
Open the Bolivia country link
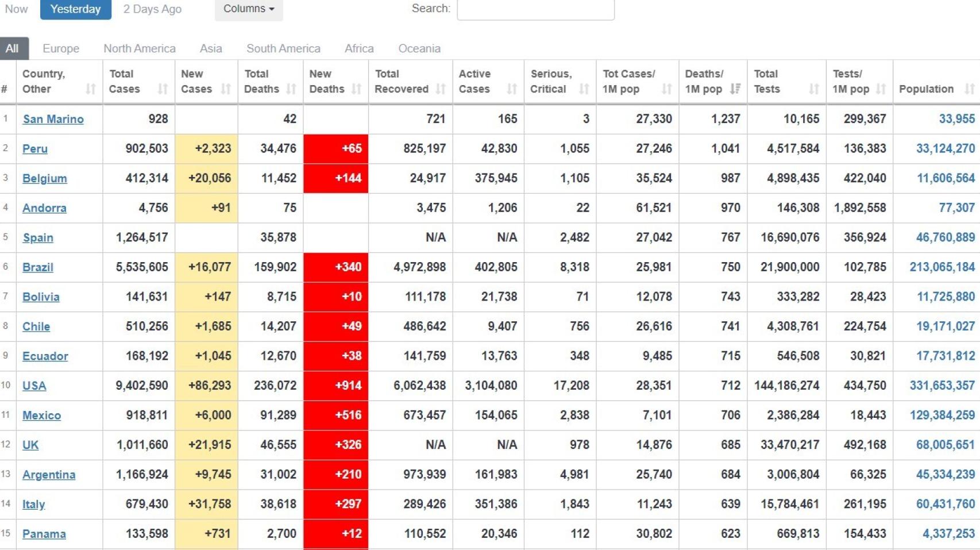(x=41, y=297)
